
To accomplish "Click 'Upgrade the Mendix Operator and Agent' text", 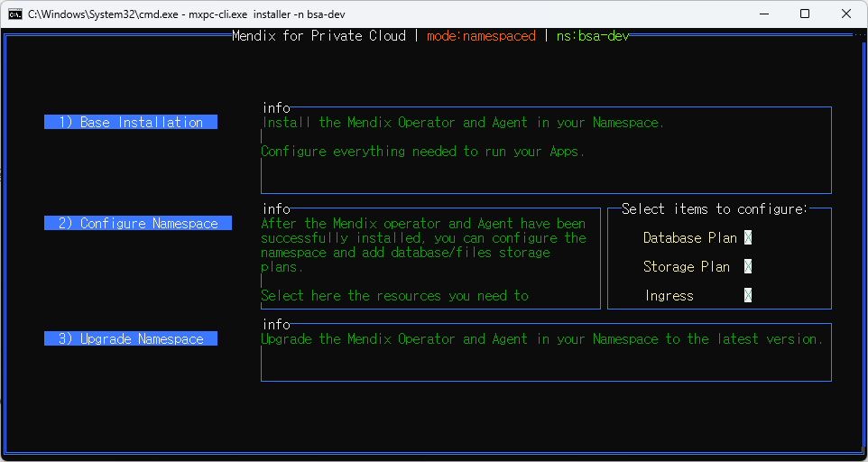I will [394, 339].
